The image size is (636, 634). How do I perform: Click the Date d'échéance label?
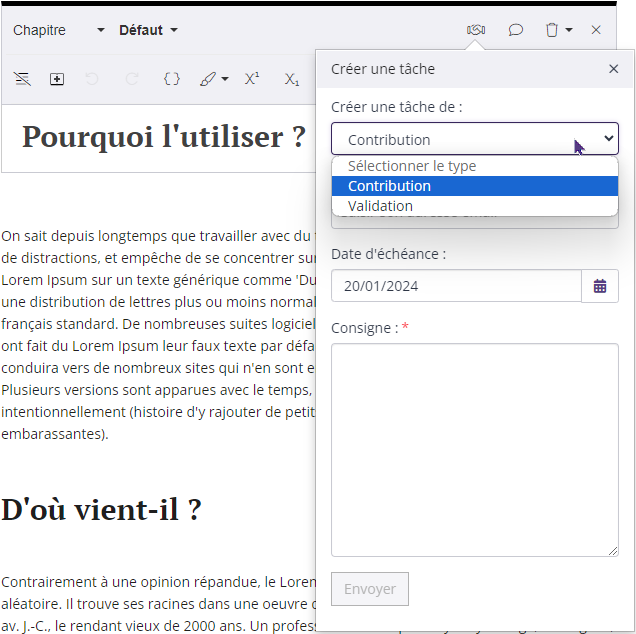point(388,254)
